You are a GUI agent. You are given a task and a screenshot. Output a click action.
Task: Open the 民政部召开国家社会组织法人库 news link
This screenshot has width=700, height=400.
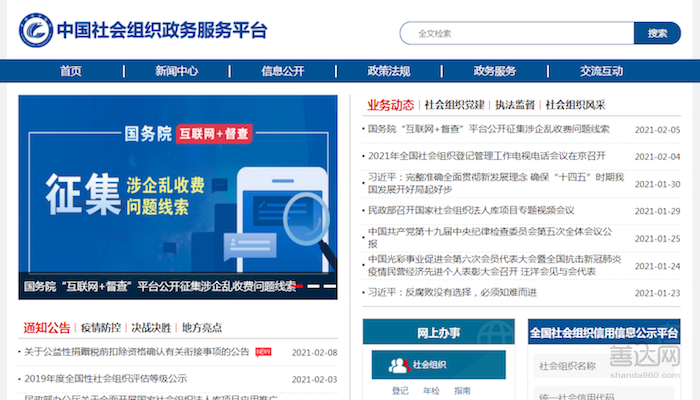[x=471, y=210]
